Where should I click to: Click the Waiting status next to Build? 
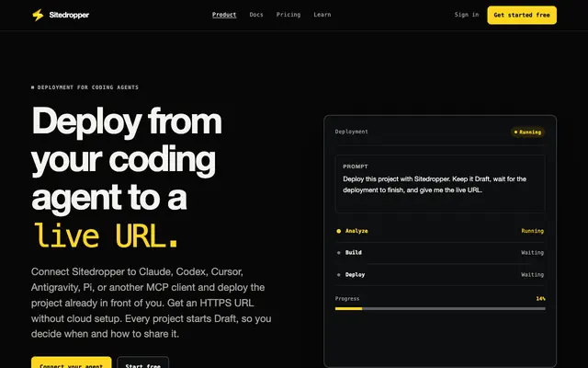click(x=533, y=253)
